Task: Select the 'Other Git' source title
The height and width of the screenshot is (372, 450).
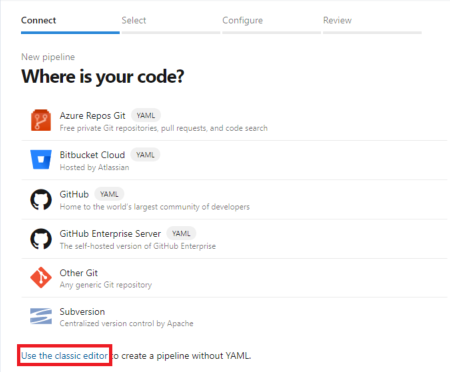Action: pyautogui.click(x=79, y=273)
